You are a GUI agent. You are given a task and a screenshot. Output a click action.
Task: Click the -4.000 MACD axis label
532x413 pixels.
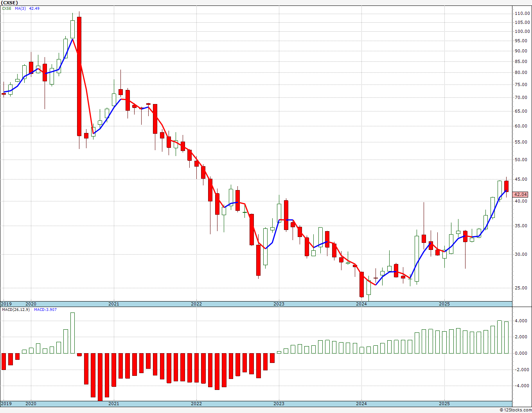tap(522, 386)
